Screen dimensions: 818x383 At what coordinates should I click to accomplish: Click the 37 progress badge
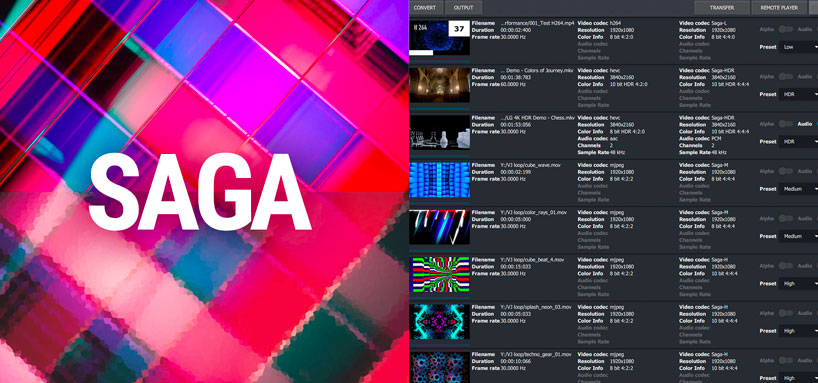pos(459,29)
